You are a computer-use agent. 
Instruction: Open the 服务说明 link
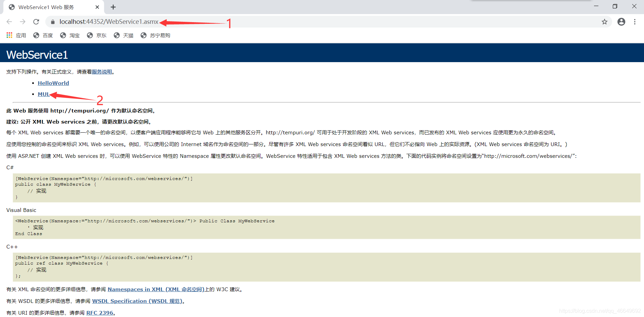[x=102, y=72]
